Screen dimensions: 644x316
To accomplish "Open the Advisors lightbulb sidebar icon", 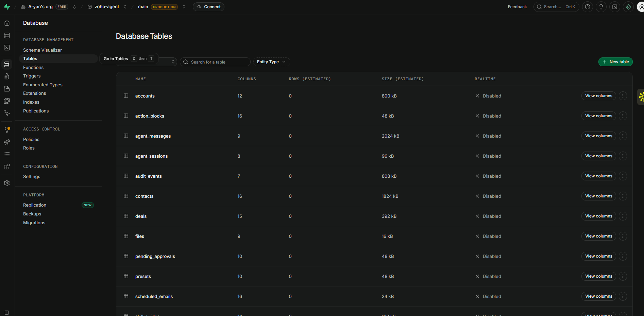I will tap(7, 130).
